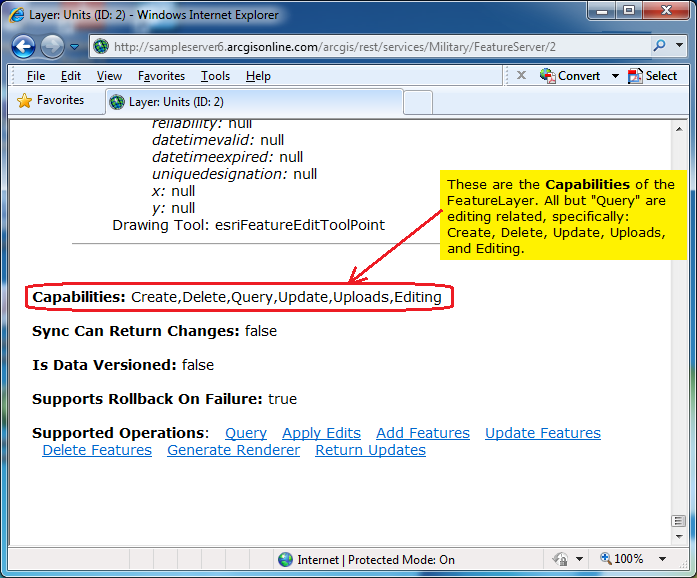Open the View menu
Image resolution: width=697 pixels, height=578 pixels.
(109, 76)
